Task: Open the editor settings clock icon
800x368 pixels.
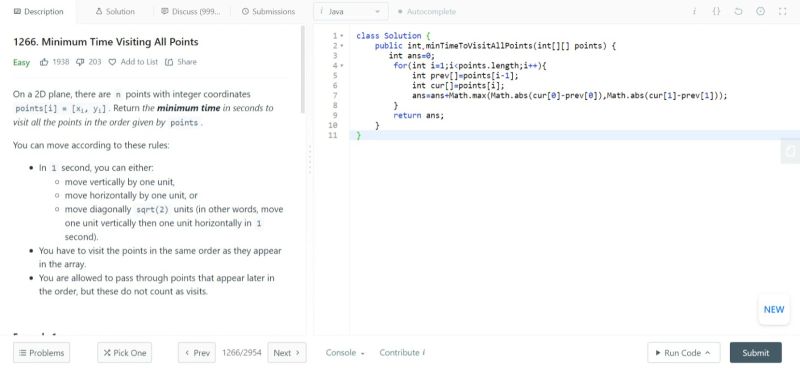Action: click(760, 11)
